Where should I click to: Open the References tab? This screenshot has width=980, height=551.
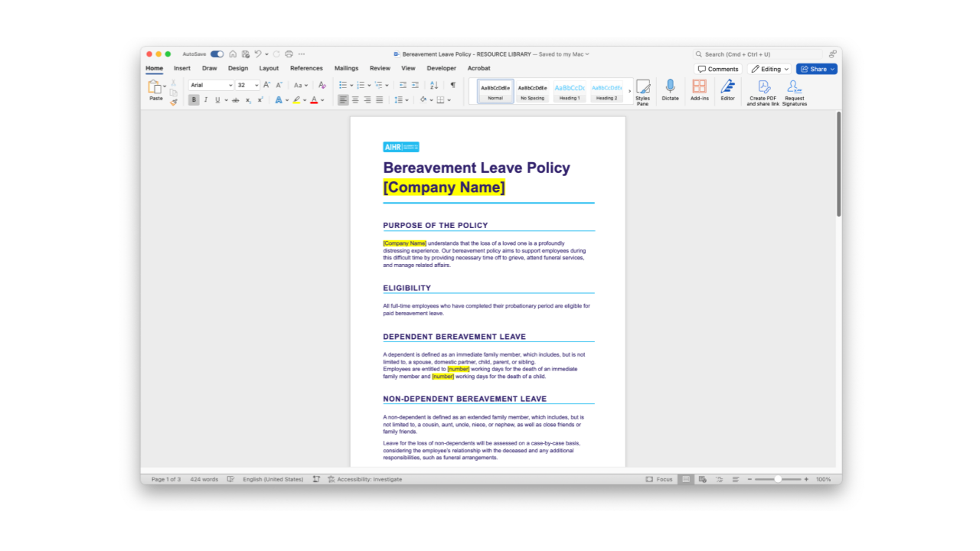point(306,68)
